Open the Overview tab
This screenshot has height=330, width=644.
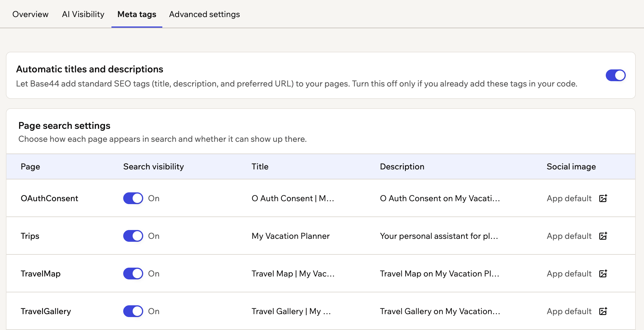pyautogui.click(x=30, y=14)
